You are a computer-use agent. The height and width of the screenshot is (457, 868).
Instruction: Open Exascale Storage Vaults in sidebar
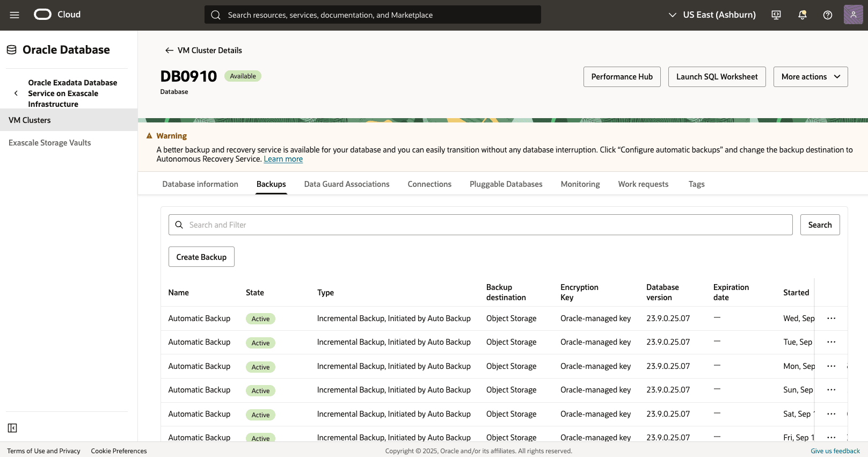pyautogui.click(x=50, y=143)
